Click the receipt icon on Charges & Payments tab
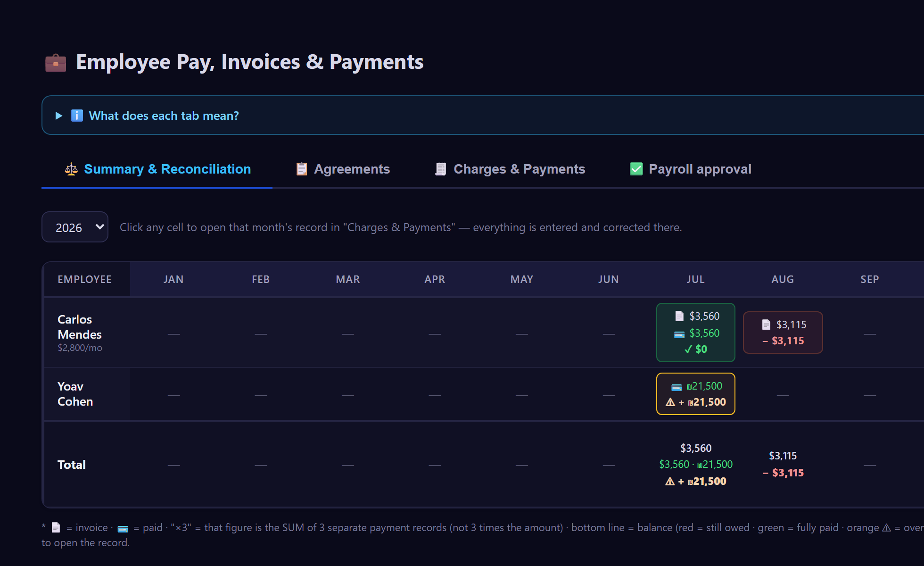Viewport: 924px width, 566px height. click(441, 169)
